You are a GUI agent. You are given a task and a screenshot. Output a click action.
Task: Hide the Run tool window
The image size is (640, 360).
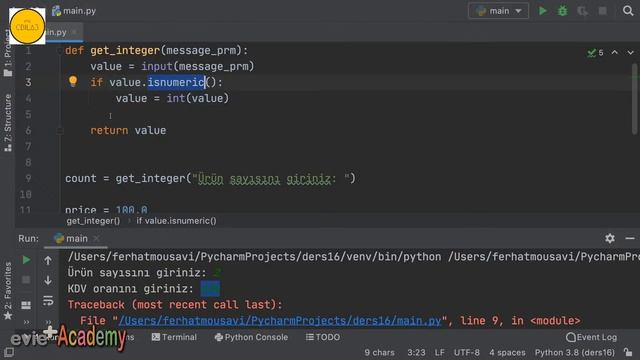(630, 238)
